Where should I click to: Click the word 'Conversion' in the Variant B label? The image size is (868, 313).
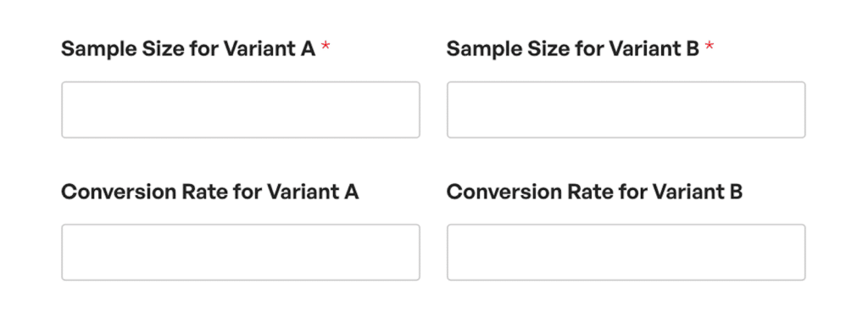coord(504,192)
